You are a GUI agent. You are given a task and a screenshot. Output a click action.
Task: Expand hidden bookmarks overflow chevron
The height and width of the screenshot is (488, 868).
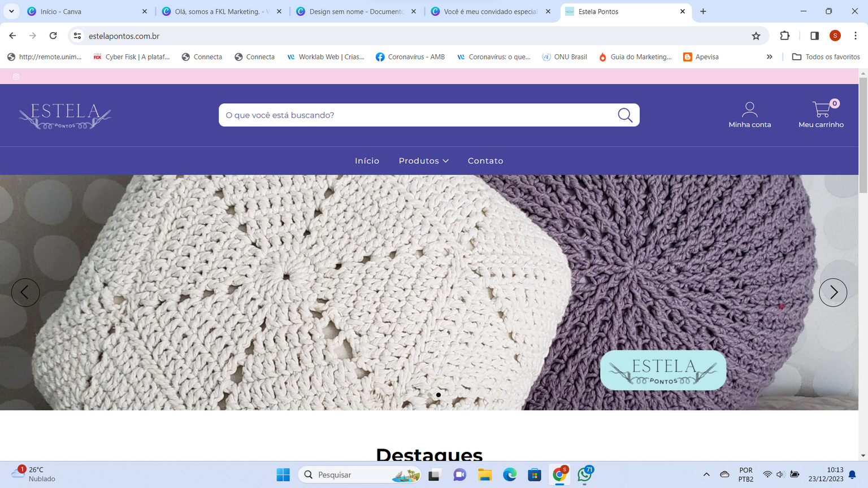(x=769, y=57)
